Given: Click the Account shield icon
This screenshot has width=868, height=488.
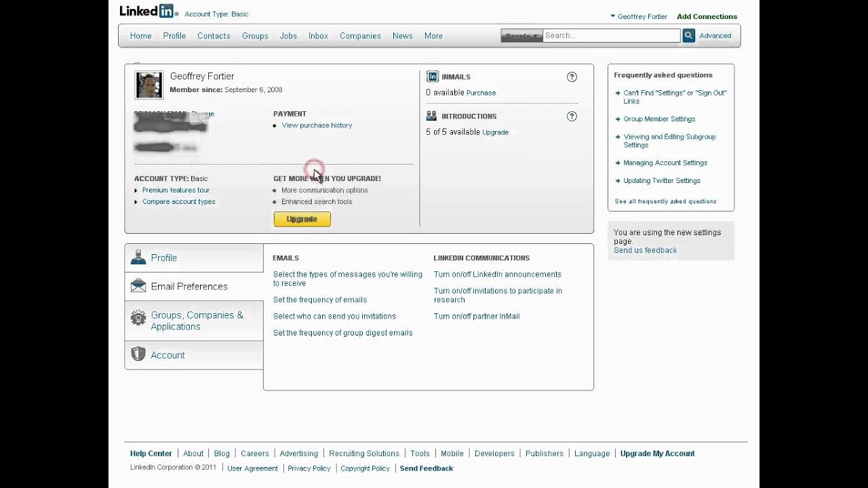Looking at the screenshot, I should pyautogui.click(x=138, y=354).
